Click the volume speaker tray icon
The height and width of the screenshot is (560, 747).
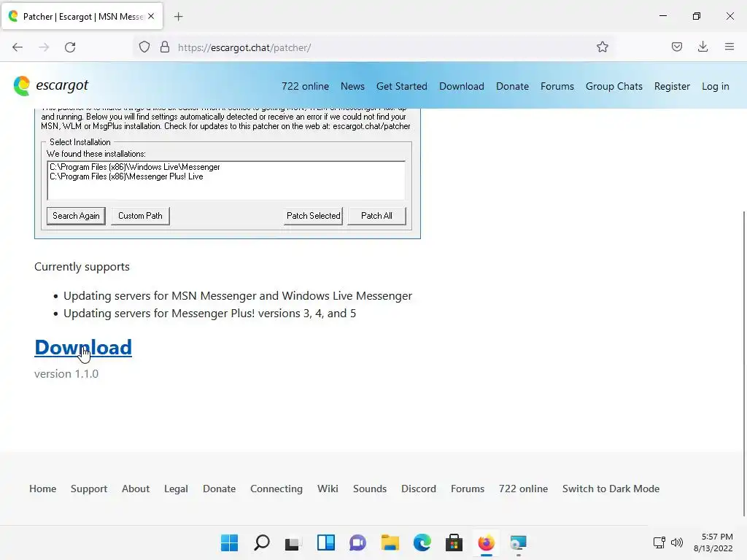point(677,542)
